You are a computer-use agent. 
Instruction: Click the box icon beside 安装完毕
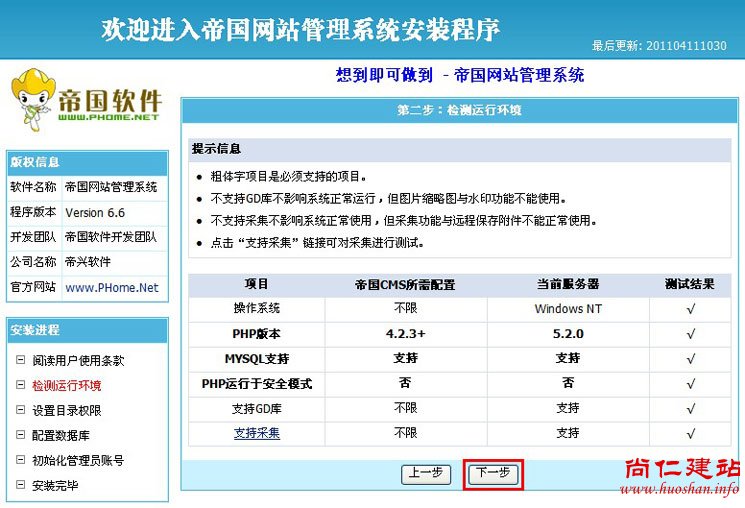pyautogui.click(x=21, y=486)
